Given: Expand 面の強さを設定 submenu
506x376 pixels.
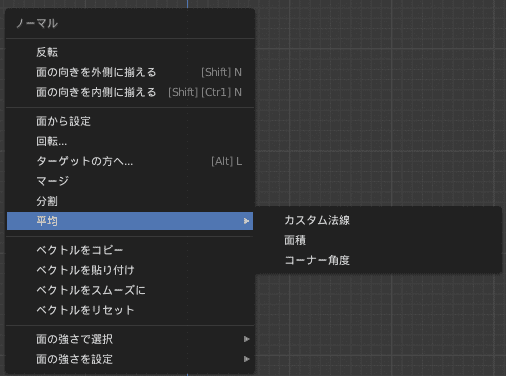Looking at the screenshot, I should [130, 359].
